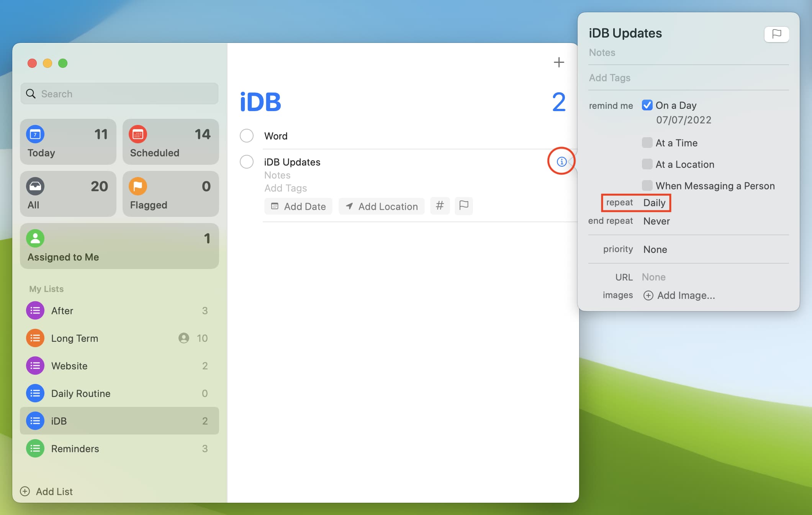The height and width of the screenshot is (515, 812).
Task: Click the search magnifier icon
Action: tap(31, 94)
